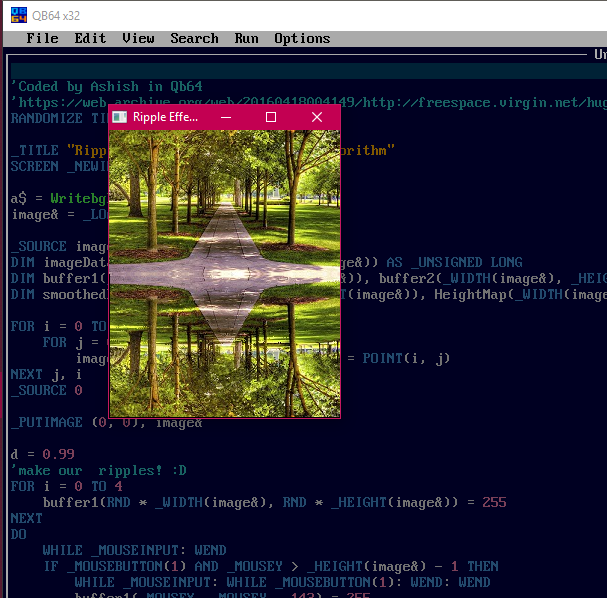Open the View menu
Screen dimensions: 607x598
138,38
